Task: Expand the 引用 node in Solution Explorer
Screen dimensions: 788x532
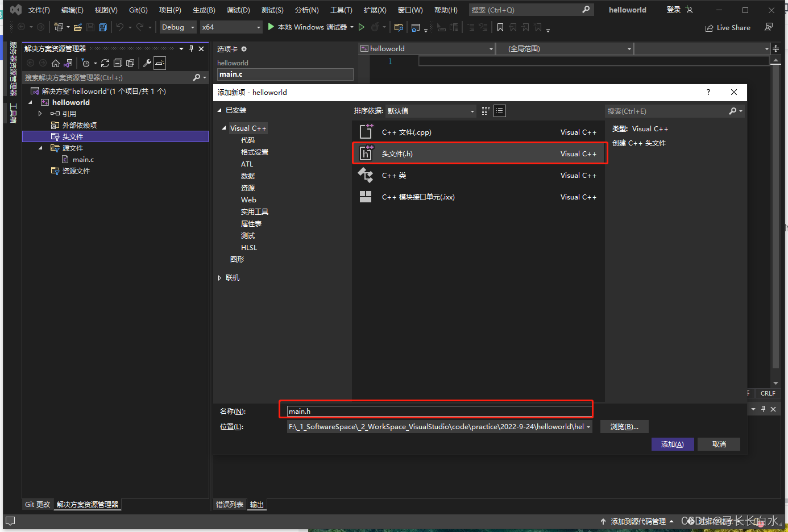Action: (x=40, y=114)
